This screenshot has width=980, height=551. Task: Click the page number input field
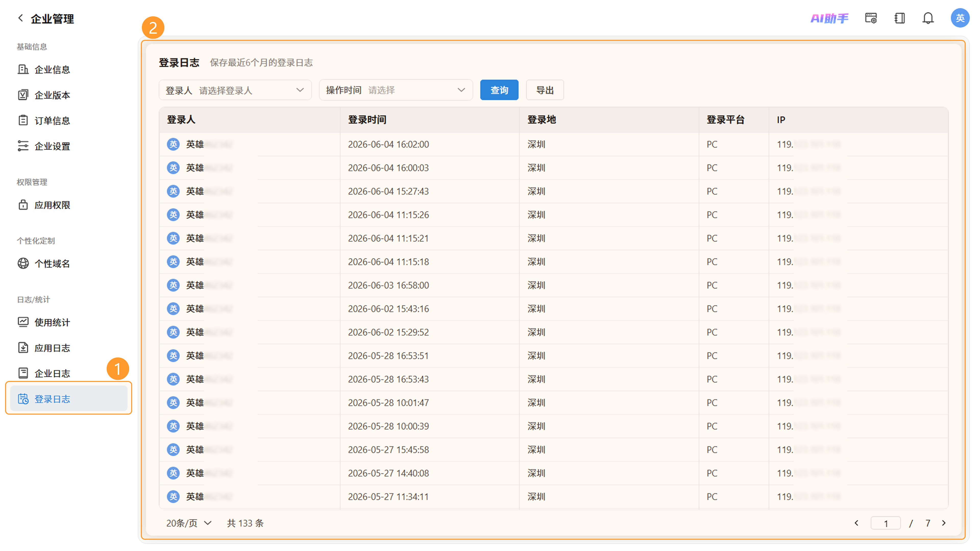click(886, 523)
